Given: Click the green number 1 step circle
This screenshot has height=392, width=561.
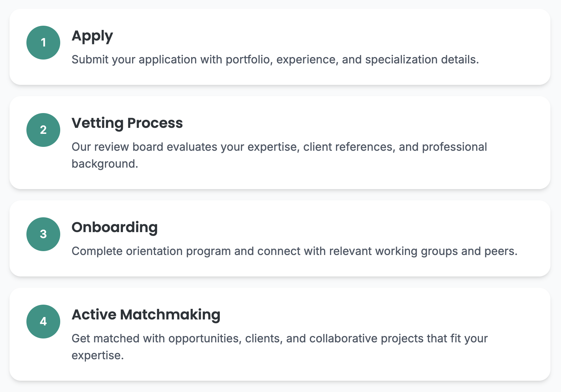Looking at the screenshot, I should click(x=43, y=43).
